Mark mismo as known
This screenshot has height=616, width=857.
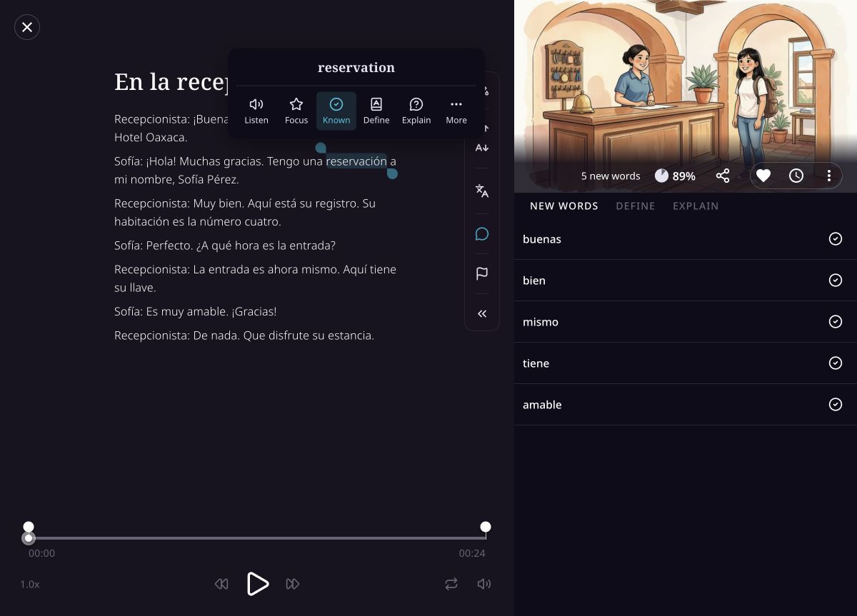836,322
